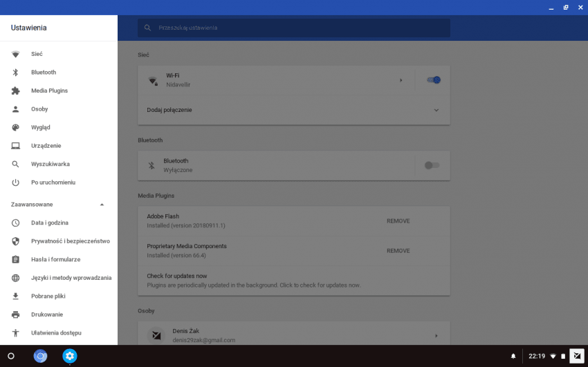
Task: Open Denis Żak account arrow
Action: (436, 335)
